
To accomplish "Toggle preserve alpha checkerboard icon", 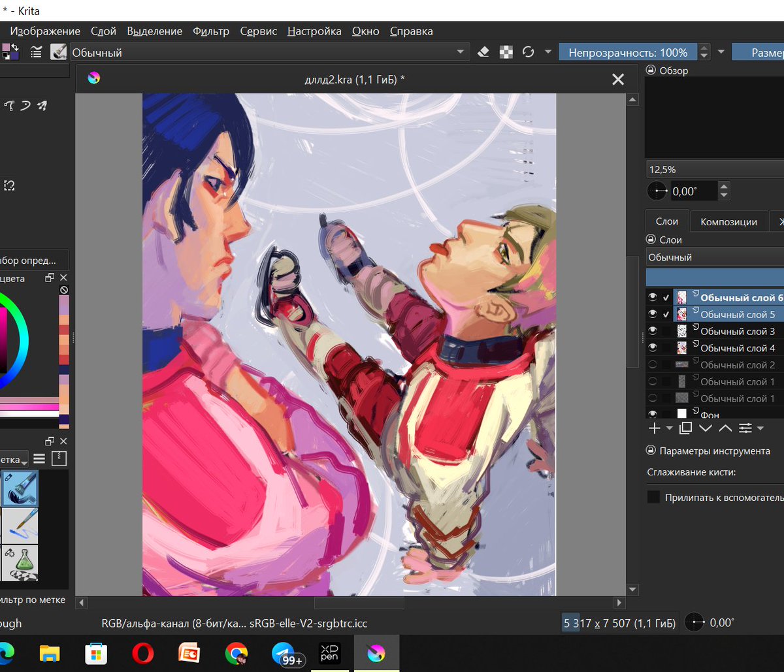I will [506, 52].
